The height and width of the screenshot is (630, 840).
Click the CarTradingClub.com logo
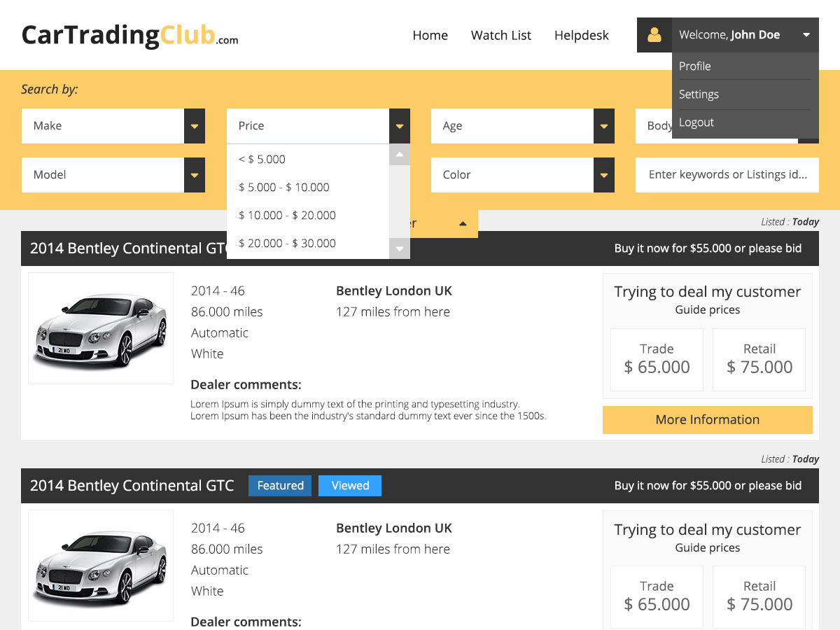[129, 35]
